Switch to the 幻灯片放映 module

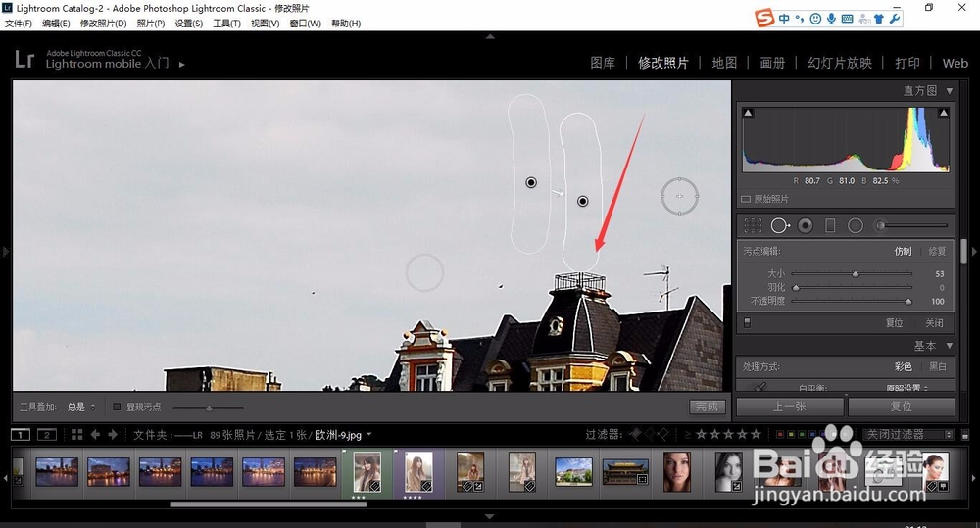pyautogui.click(x=840, y=63)
